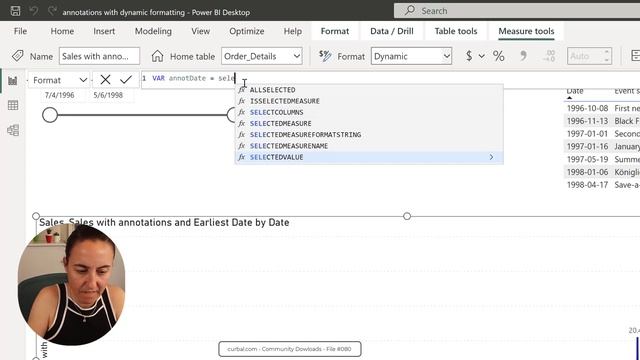Choose SELECTEDMEASURENAME suggestion

tap(369, 146)
